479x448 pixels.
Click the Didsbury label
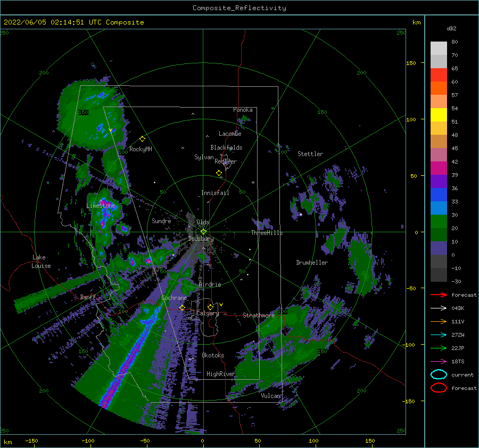(201, 239)
